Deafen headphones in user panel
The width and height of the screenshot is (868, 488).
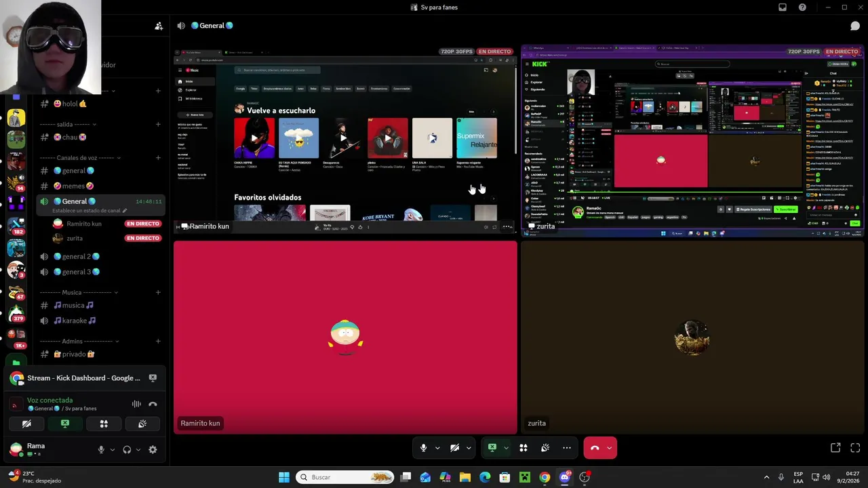point(127,449)
